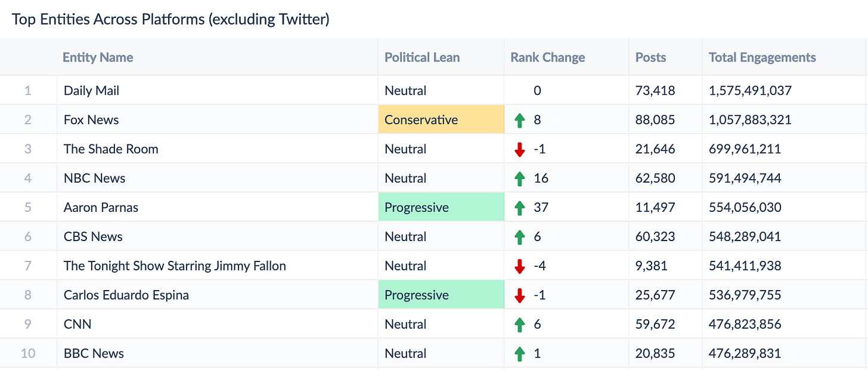Sort by Entity Name column header
Screen dimensions: 868x370
pos(98,57)
